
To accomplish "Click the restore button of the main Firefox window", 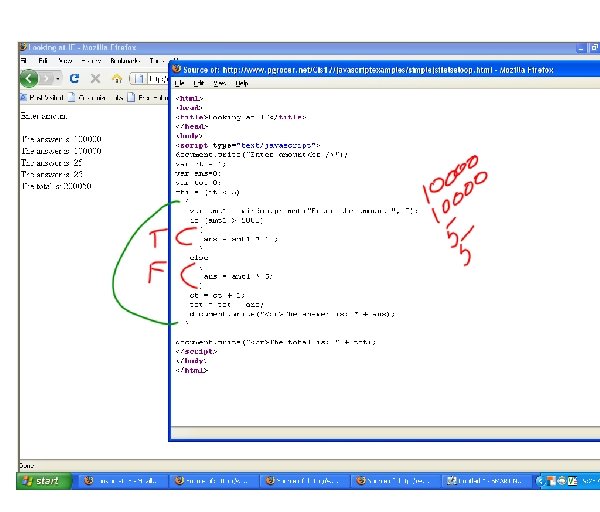I will [594, 48].
